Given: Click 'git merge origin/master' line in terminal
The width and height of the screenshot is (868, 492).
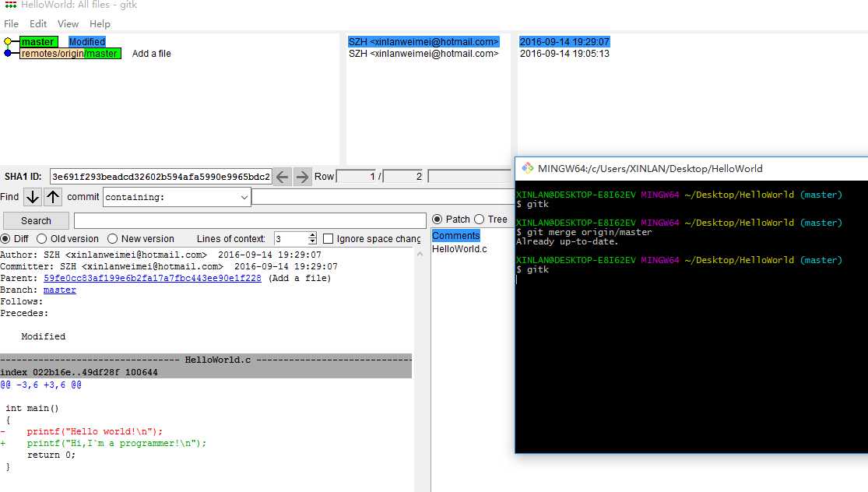Looking at the screenshot, I should point(584,233).
